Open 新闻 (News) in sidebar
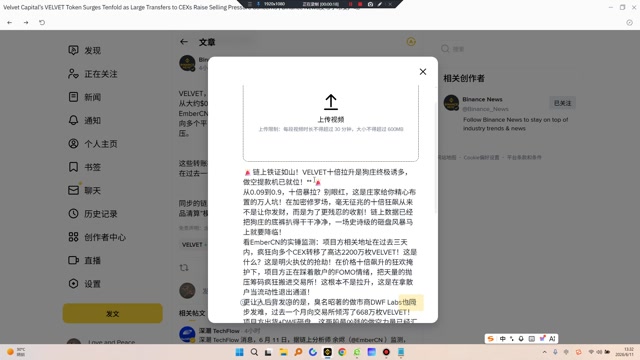Image resolution: width=640 pixels, height=360 pixels. click(x=84, y=97)
